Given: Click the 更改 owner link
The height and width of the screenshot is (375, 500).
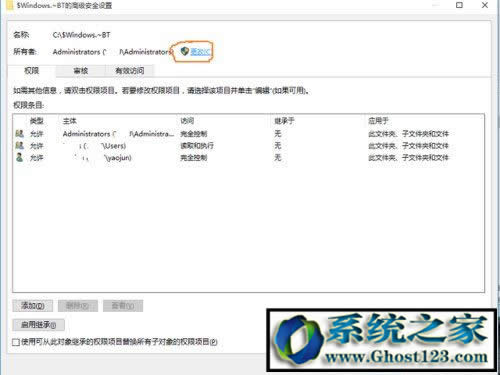Looking at the screenshot, I should point(200,52).
